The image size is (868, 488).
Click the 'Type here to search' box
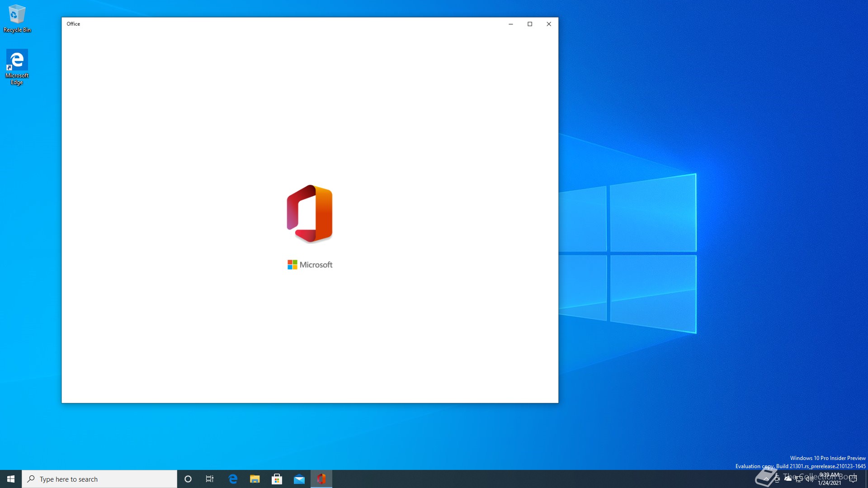pos(99,479)
